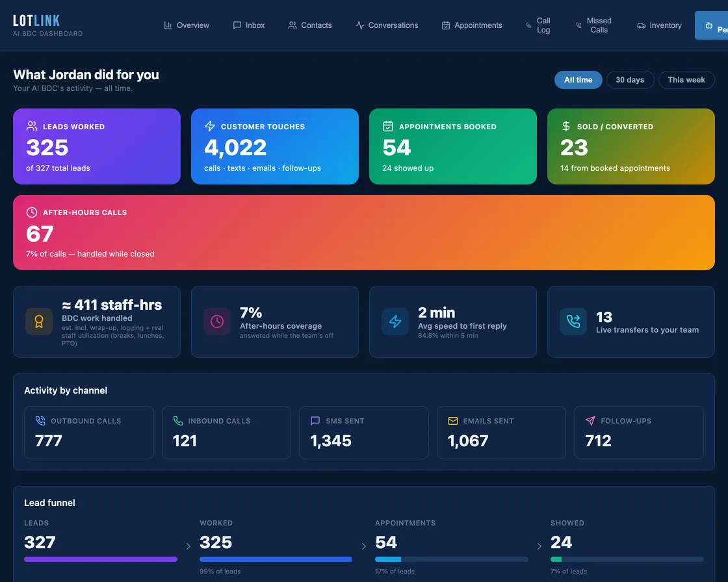Click the Inventory car icon
The height and width of the screenshot is (582, 728).
[641, 25]
